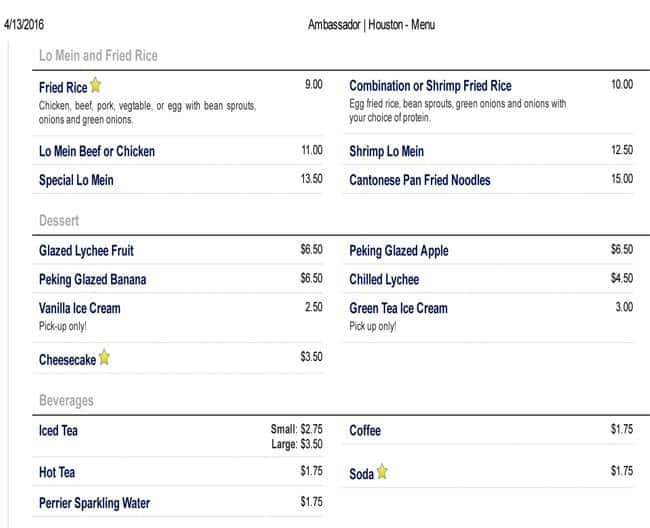This screenshot has height=528, width=650.
Task: Select the Special Lo Mein menu item
Action: coord(76,180)
